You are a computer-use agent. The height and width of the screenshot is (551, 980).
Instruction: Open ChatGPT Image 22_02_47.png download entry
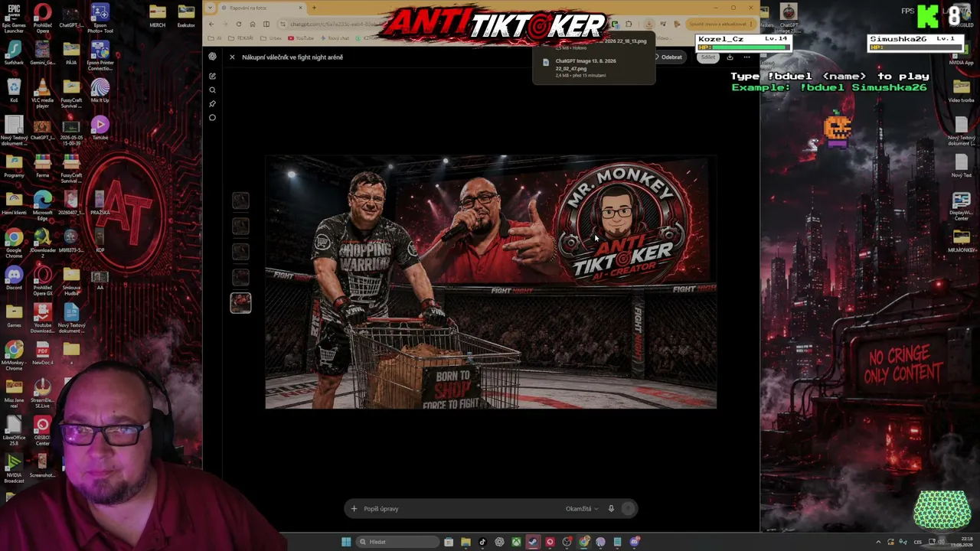click(593, 67)
